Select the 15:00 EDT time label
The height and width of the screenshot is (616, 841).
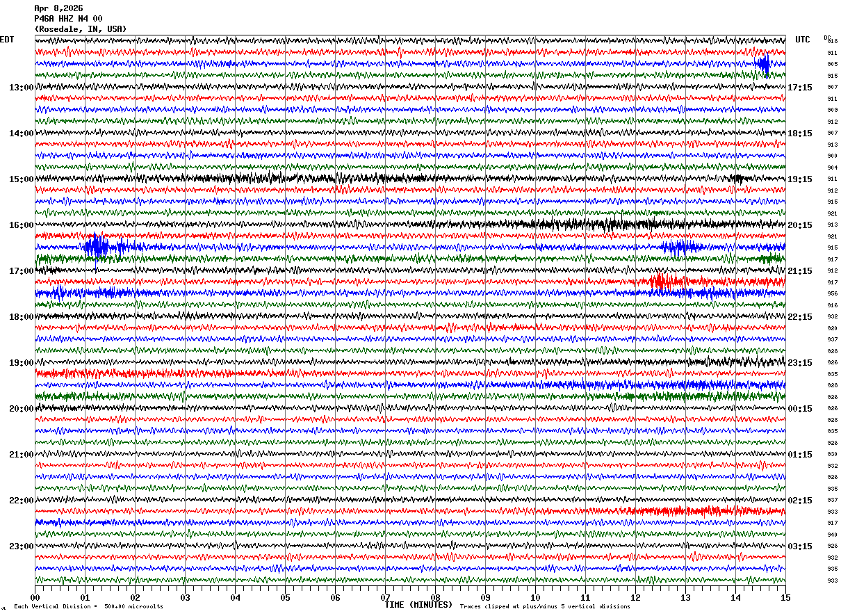pyautogui.click(x=22, y=179)
